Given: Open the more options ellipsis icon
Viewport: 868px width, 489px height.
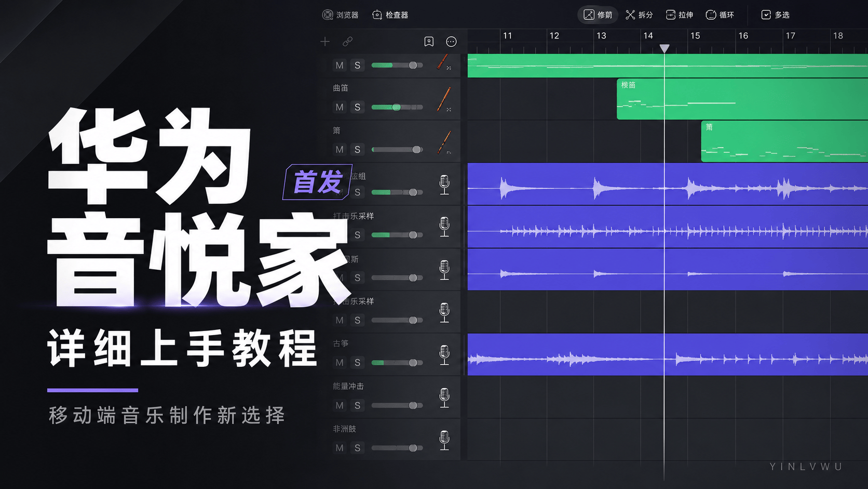Looking at the screenshot, I should [451, 42].
